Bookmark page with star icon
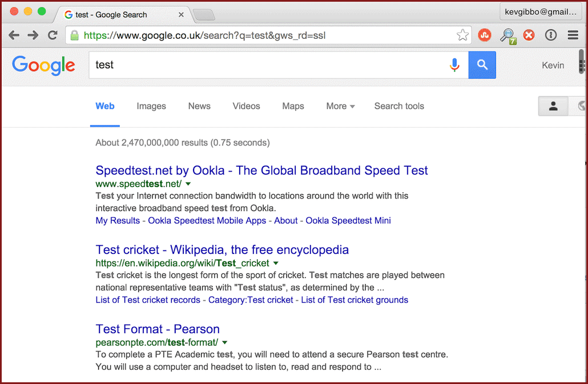 click(462, 35)
